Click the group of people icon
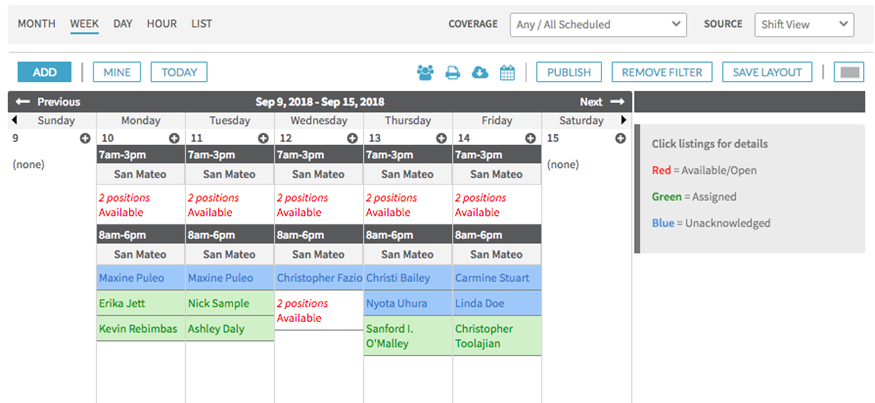This screenshot has height=403, width=875. pyautogui.click(x=425, y=72)
